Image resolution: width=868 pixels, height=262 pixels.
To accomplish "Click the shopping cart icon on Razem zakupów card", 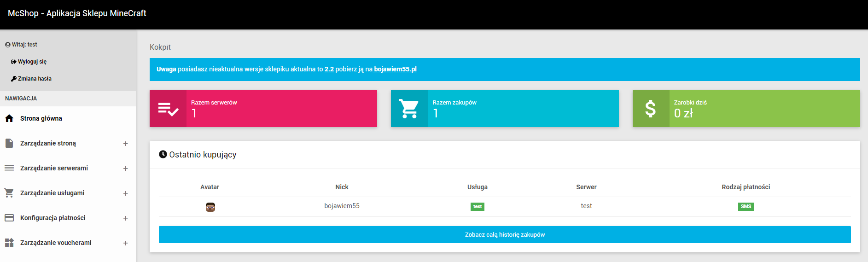I will pyautogui.click(x=409, y=109).
